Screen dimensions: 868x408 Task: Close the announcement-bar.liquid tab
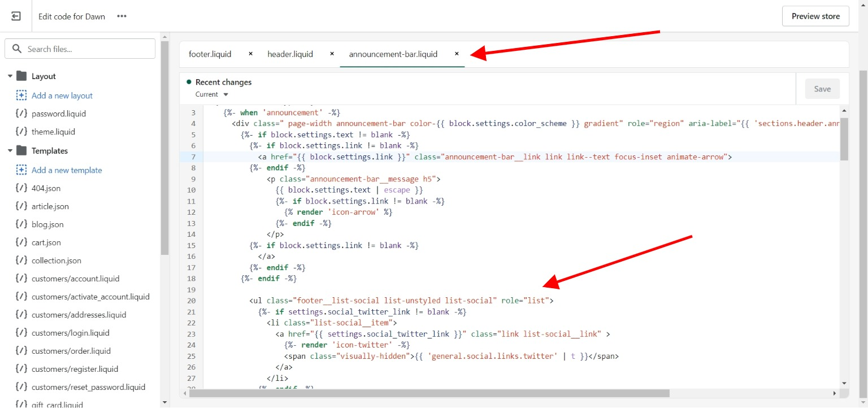457,54
